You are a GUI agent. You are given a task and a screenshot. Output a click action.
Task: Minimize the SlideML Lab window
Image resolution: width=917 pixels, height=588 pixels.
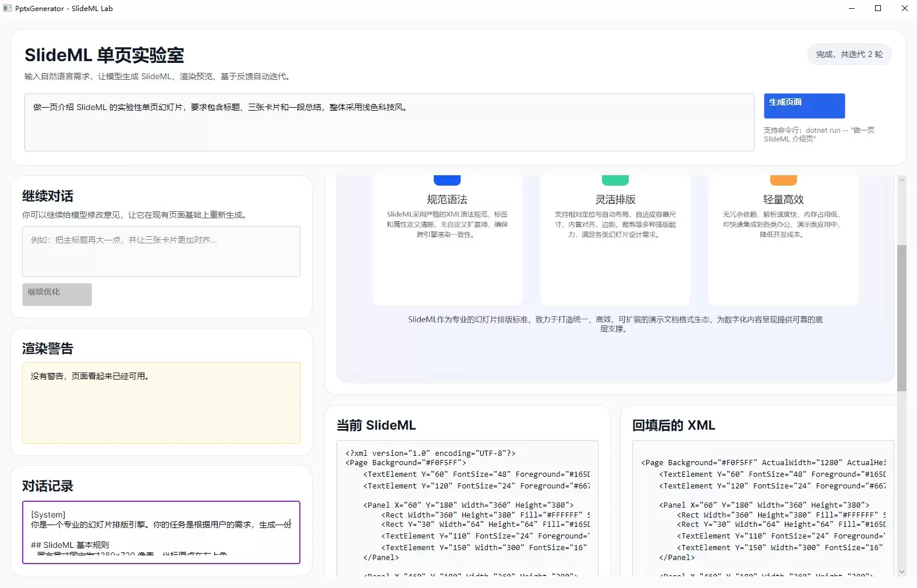852,8
